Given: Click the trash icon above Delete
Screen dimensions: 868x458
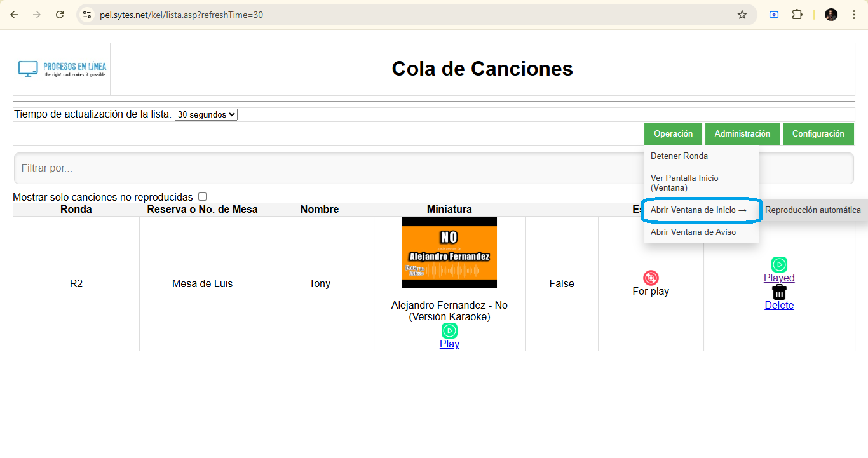Looking at the screenshot, I should [x=779, y=292].
